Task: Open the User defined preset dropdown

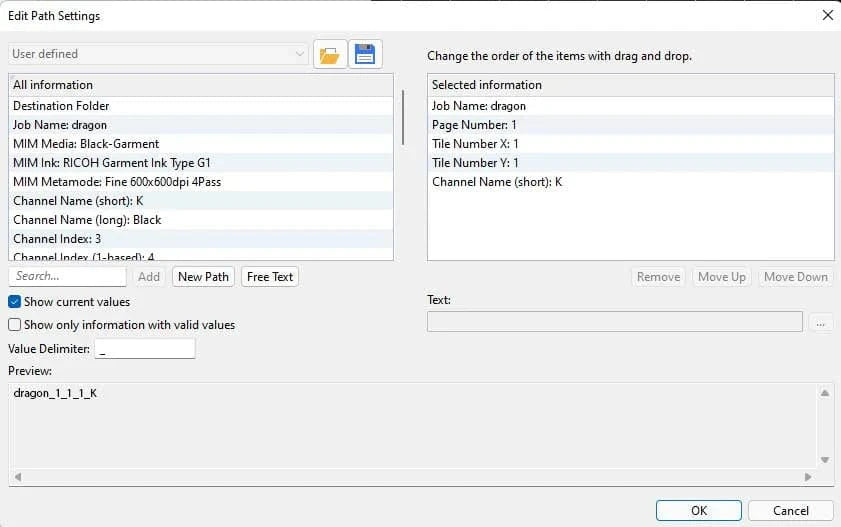Action: 159,54
